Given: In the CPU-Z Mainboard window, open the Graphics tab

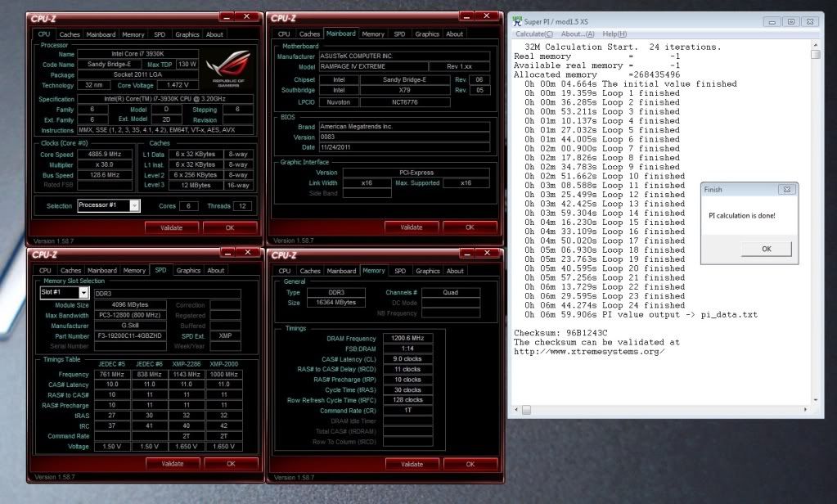Looking at the screenshot, I should (427, 34).
